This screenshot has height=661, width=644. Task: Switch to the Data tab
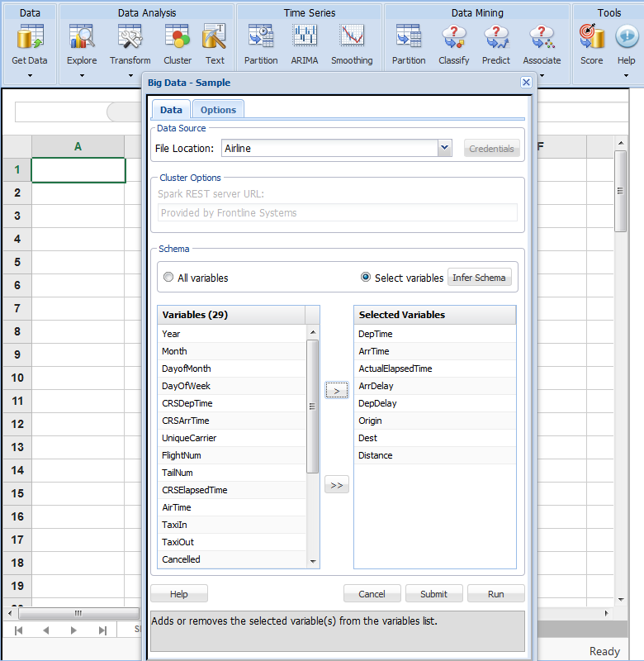[171, 110]
